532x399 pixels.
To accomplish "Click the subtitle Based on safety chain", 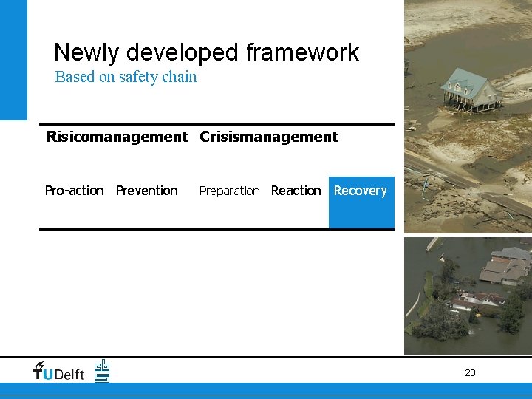I will coord(126,77).
